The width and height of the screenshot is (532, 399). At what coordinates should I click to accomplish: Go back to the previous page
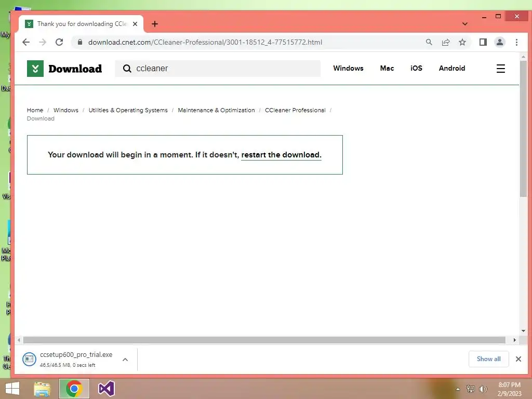(26, 42)
